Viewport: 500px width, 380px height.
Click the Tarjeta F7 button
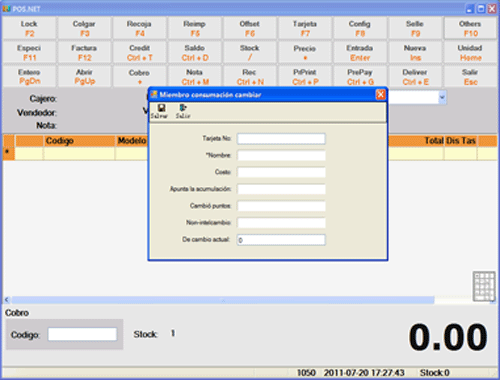tap(305, 28)
